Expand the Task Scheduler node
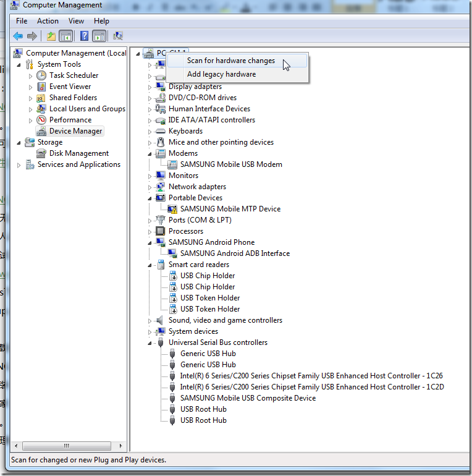Image resolution: width=472 pixels, height=476 pixels. (30, 76)
